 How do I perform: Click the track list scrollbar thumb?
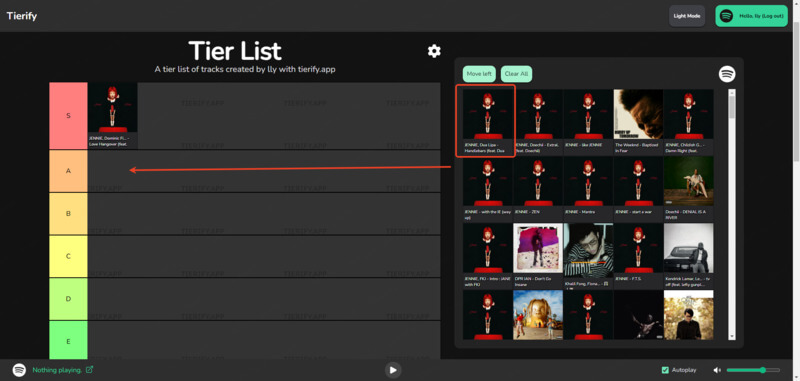732,107
